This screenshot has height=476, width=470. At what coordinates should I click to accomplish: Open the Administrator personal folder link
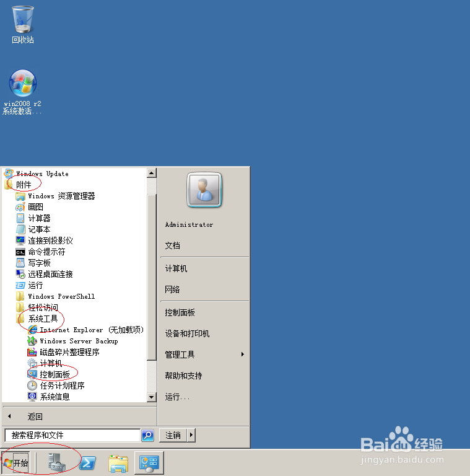pyautogui.click(x=189, y=224)
